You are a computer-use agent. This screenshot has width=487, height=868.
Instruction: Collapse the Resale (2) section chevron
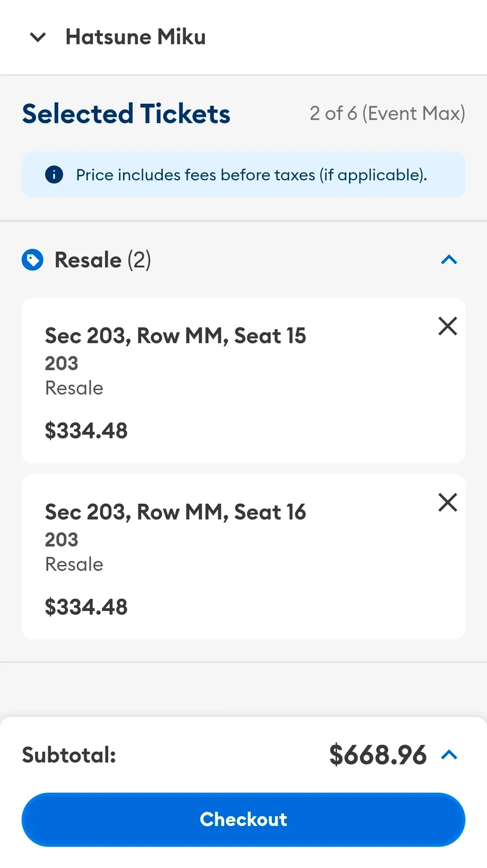(449, 260)
